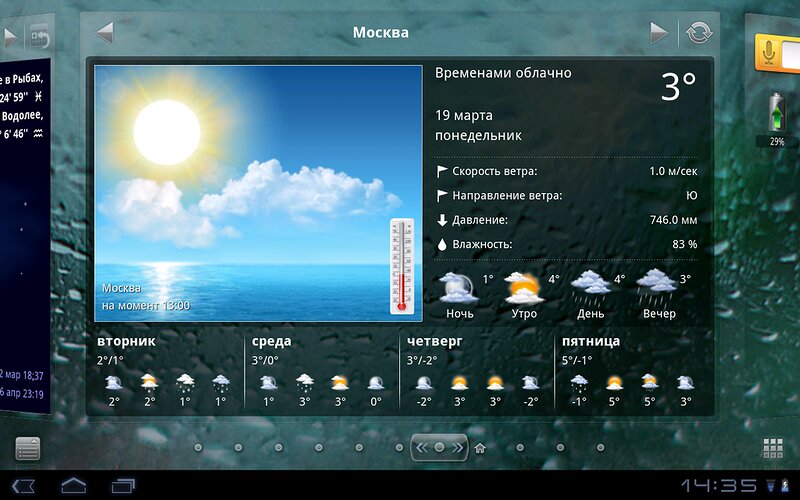Select the Утро morning forecast icon

pyautogui.click(x=524, y=290)
